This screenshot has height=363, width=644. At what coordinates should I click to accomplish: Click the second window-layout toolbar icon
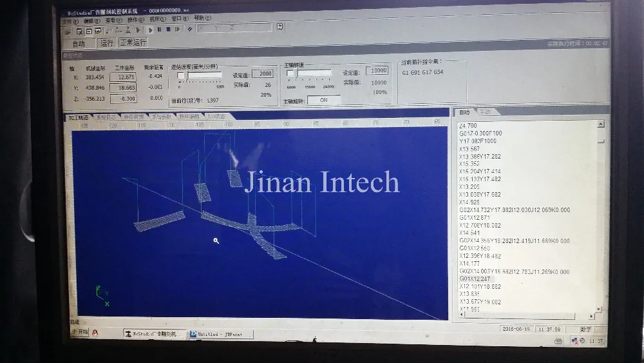(89, 31)
